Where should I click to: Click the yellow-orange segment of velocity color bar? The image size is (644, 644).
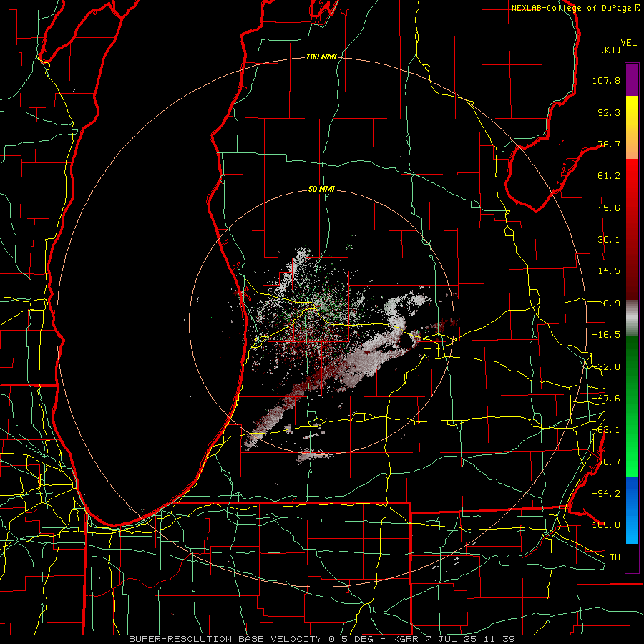click(632, 127)
